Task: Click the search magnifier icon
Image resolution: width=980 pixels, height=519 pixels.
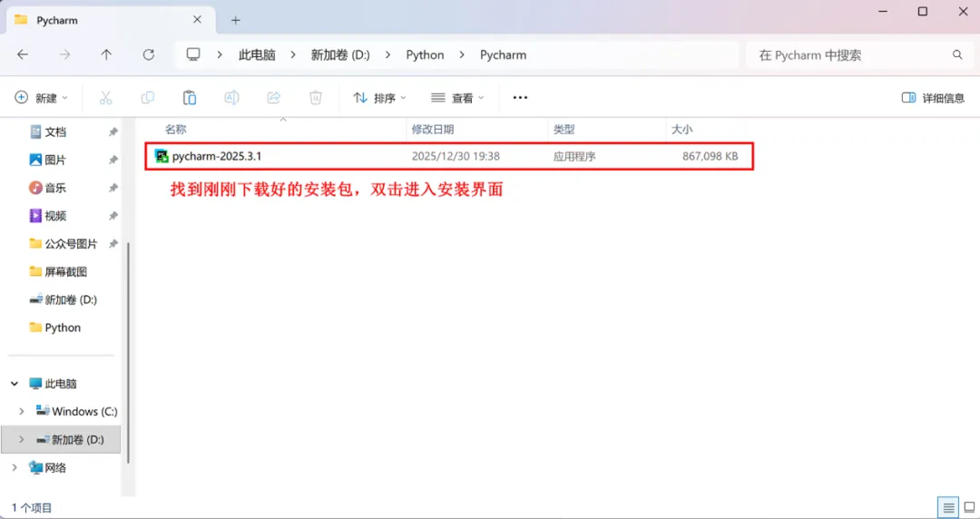Action: (x=957, y=55)
